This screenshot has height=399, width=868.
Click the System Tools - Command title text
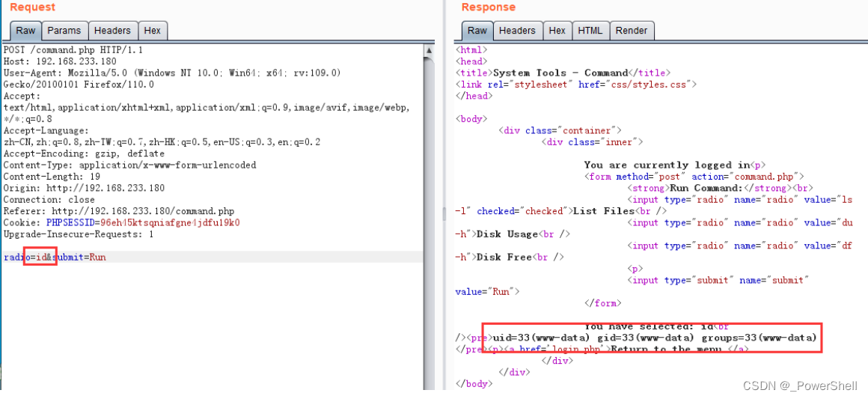[x=560, y=73]
